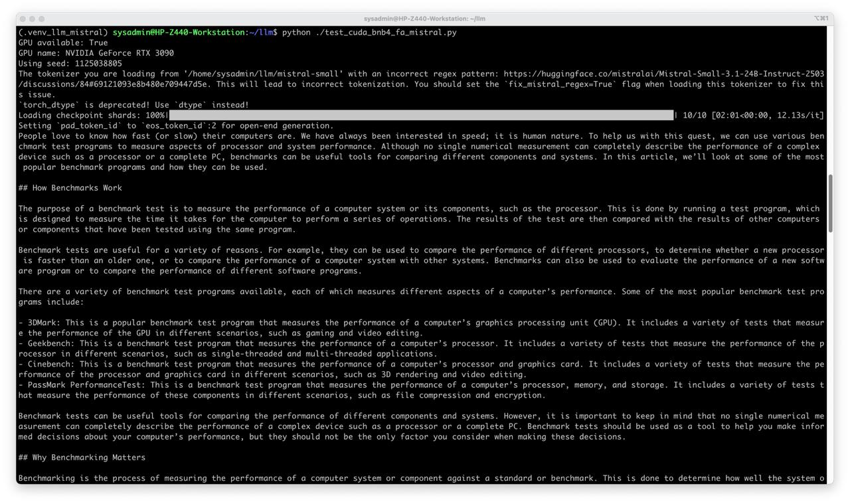Click the (.venv_llm_mistral) prompt prefix

tap(63, 33)
